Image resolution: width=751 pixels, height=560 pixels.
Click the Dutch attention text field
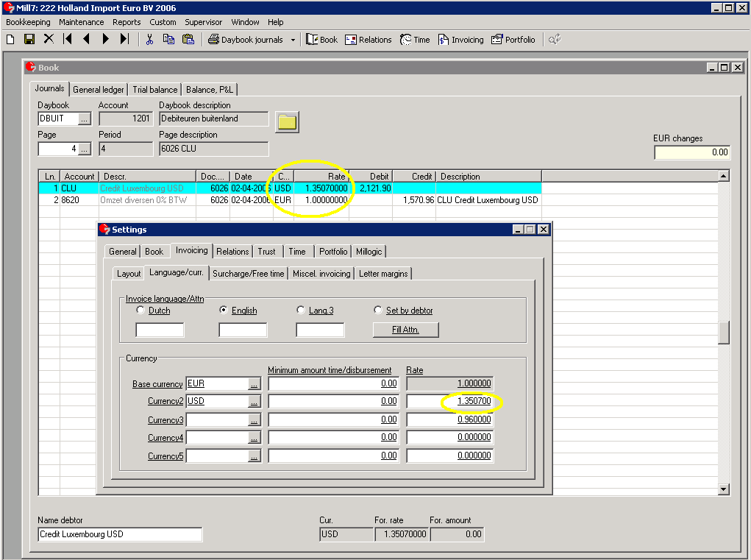click(160, 330)
